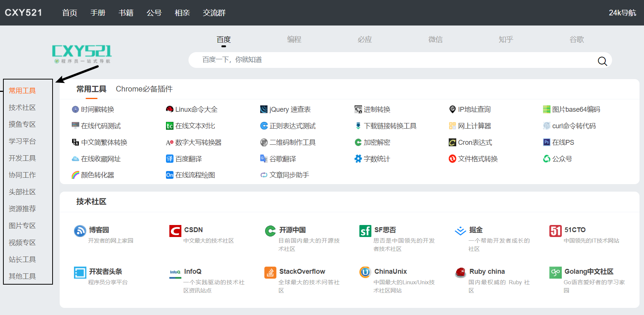Jump to 视频专区 in the sidebar
Image resolution: width=644 pixels, height=315 pixels.
click(22, 243)
